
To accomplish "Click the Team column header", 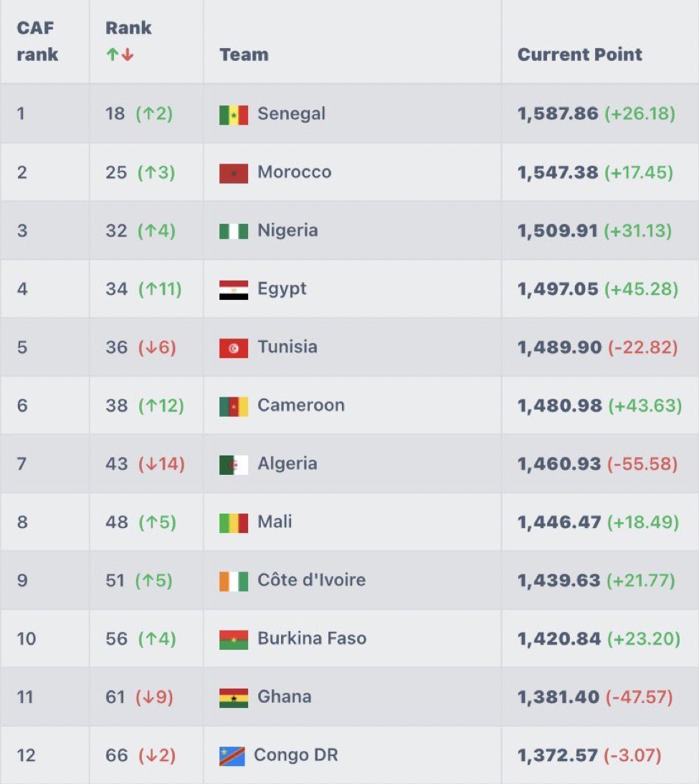I will click(x=244, y=55).
